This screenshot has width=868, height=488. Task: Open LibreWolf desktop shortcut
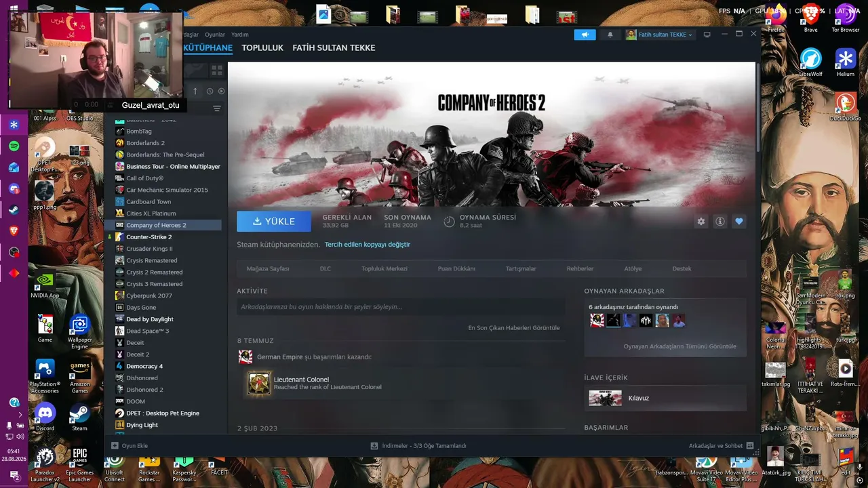click(811, 62)
